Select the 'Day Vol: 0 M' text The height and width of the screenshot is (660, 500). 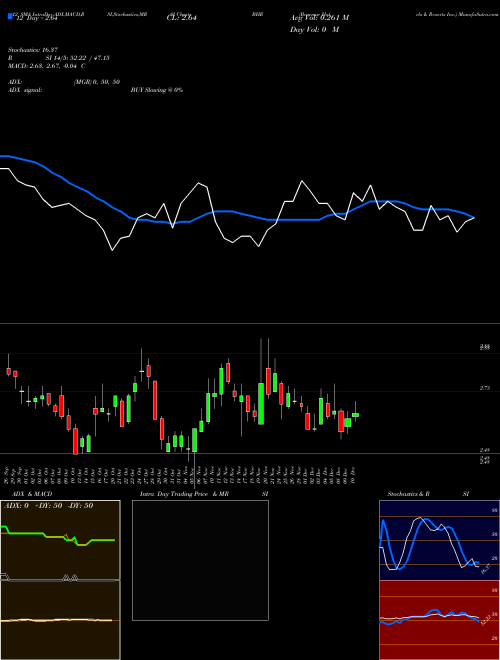click(314, 30)
